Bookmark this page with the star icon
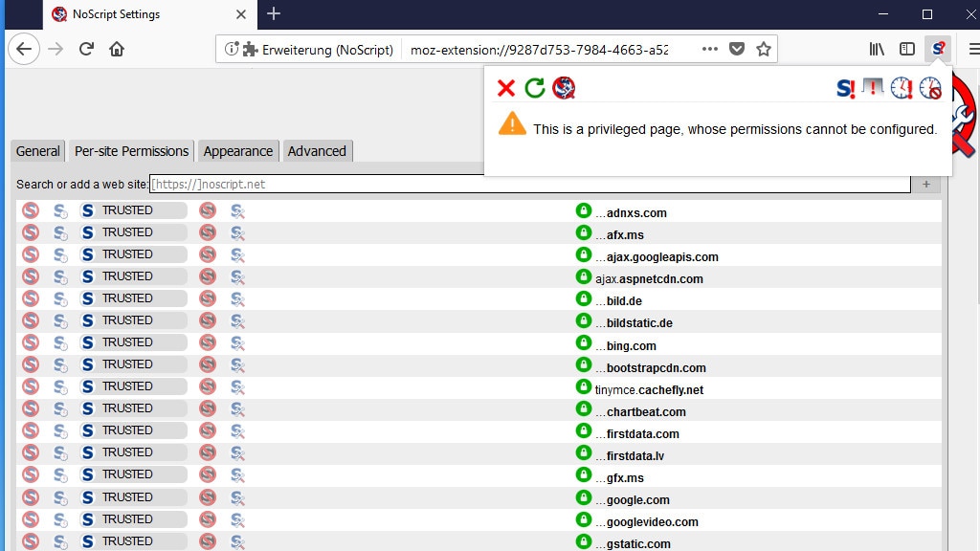This screenshot has width=980, height=551. coord(764,49)
